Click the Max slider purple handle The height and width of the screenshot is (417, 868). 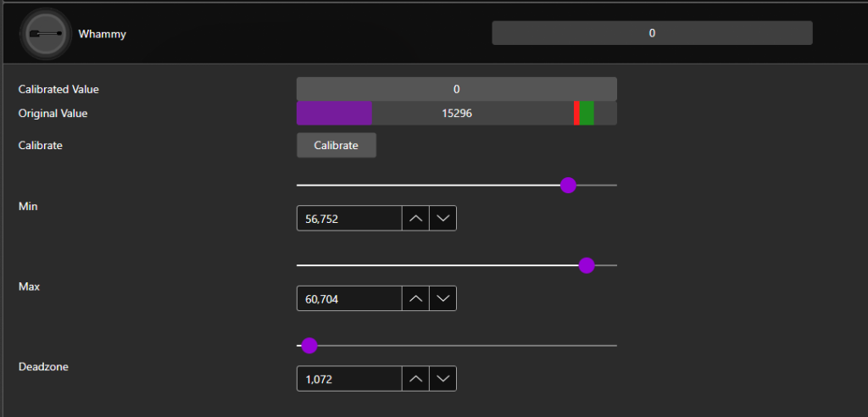coord(586,265)
